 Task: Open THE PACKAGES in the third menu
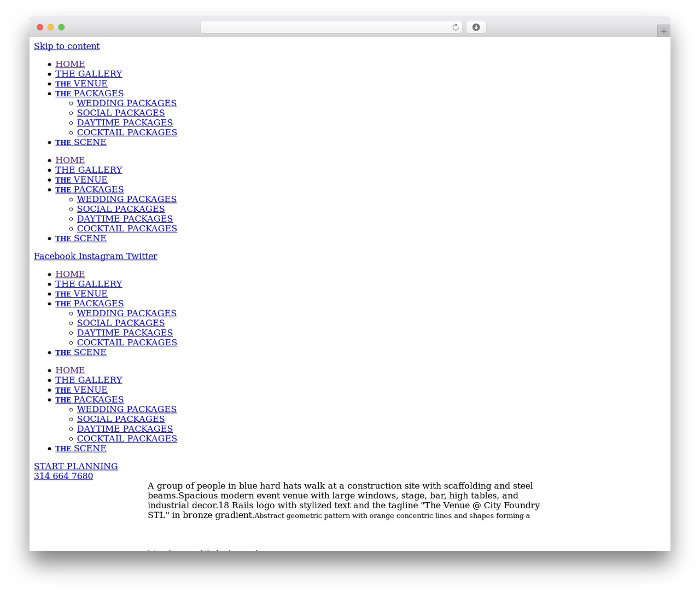tap(90, 304)
